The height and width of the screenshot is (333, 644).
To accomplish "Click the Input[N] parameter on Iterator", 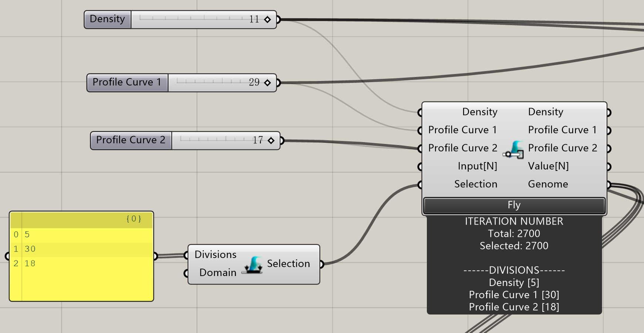I will tap(477, 166).
